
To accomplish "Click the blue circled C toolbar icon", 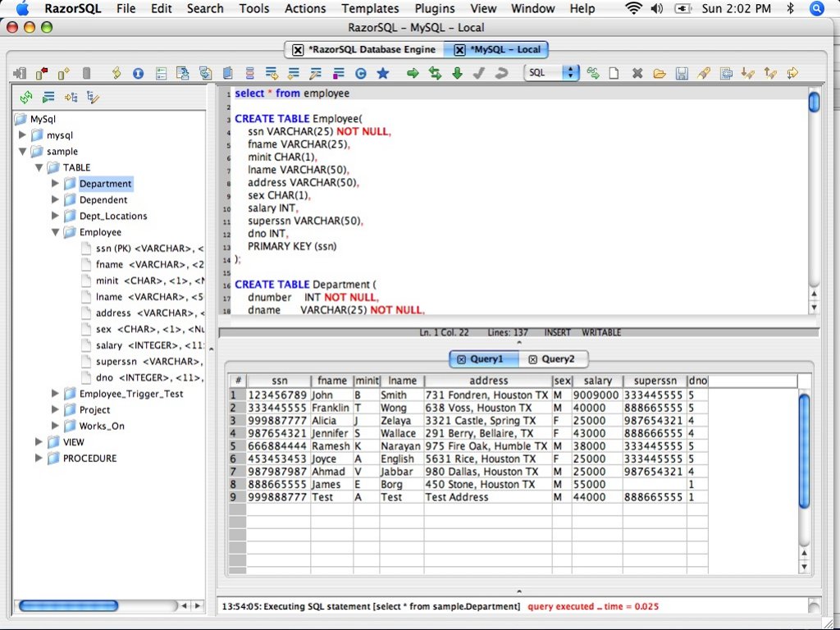I will 361,73.
